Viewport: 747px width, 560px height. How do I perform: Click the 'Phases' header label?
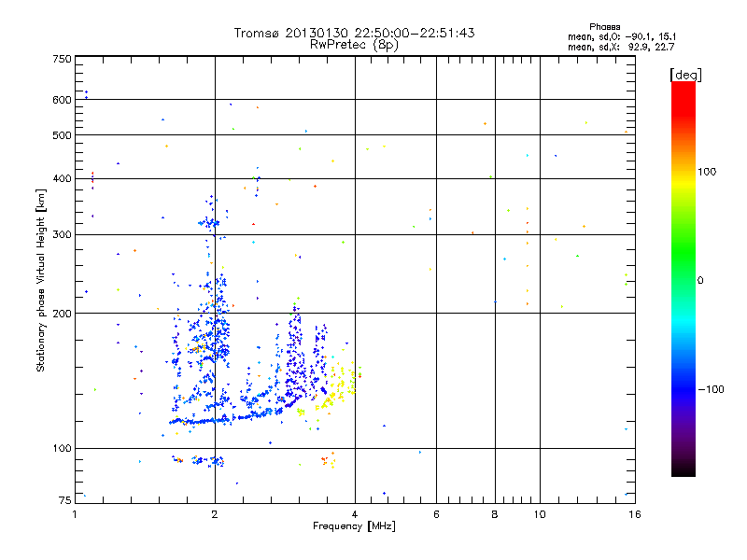(x=604, y=27)
